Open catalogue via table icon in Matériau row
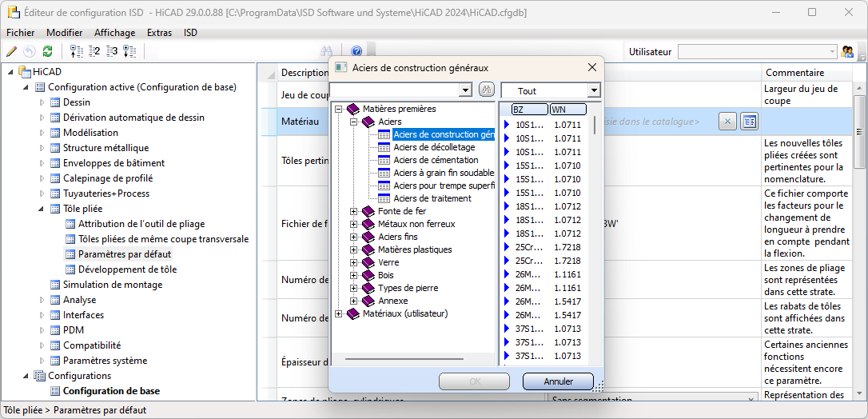This screenshot has width=868, height=419. pyautogui.click(x=749, y=122)
